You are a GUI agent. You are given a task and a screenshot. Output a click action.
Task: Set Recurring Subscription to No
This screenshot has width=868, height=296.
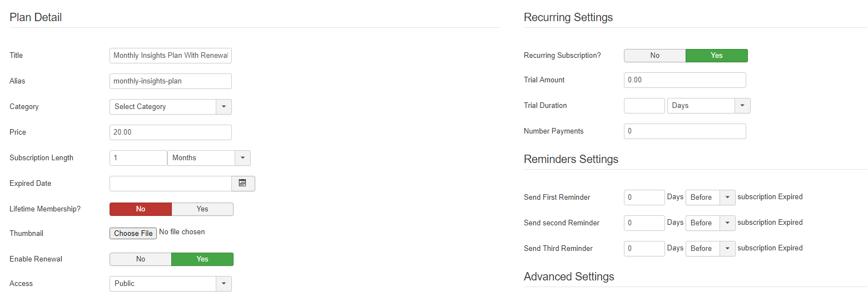(655, 56)
